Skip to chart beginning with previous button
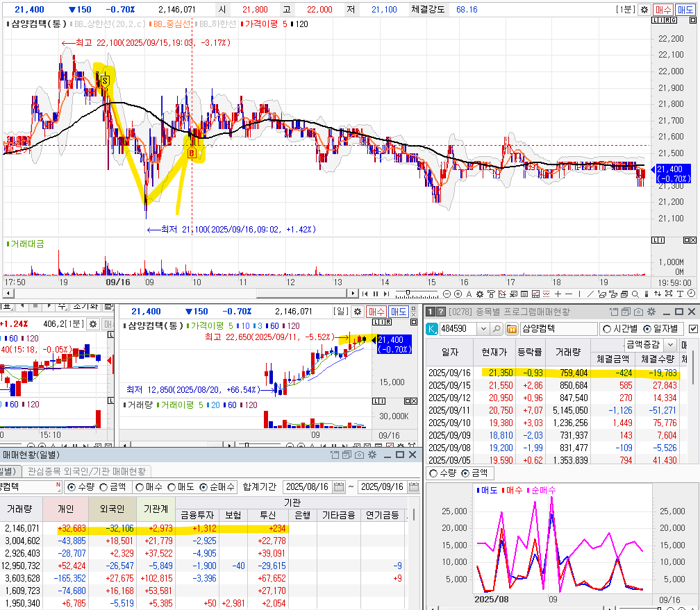700x610 pixels. [x=365, y=294]
